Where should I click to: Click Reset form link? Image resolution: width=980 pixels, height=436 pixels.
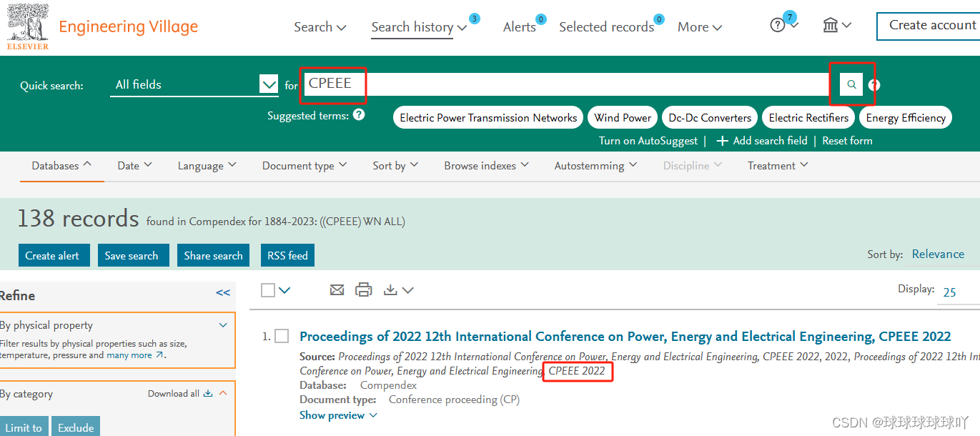847,141
